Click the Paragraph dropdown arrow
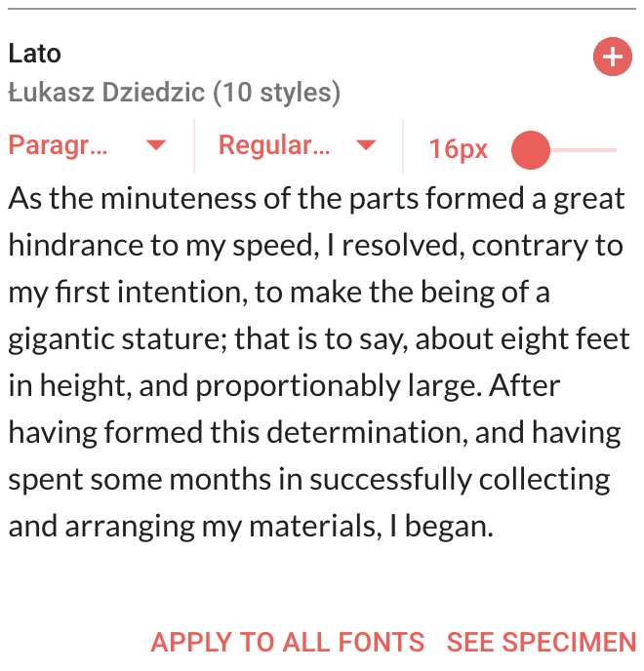 click(155, 146)
